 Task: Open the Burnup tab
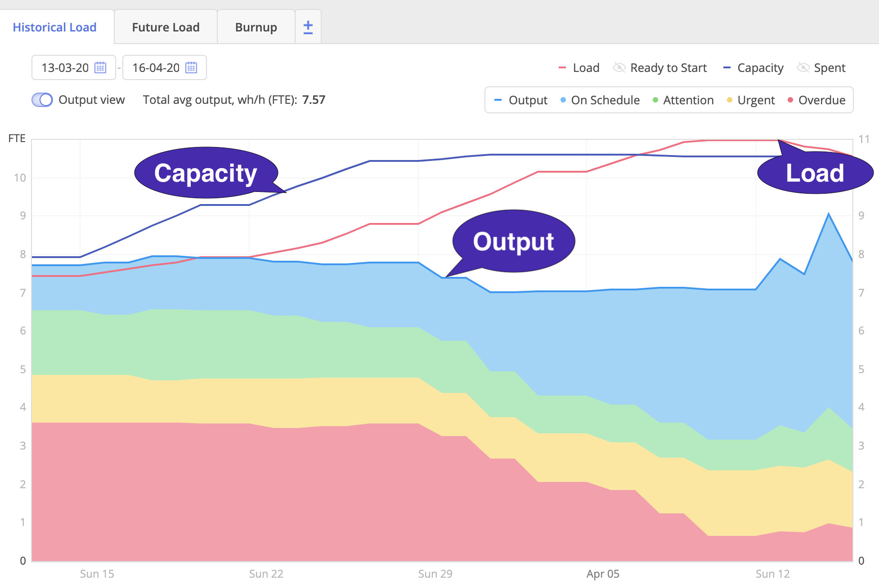pyautogui.click(x=256, y=27)
